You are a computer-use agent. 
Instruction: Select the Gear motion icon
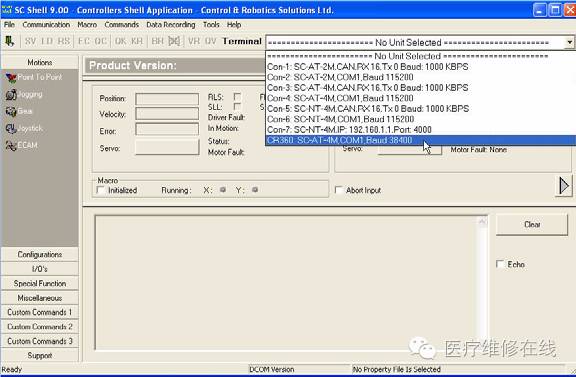click(x=11, y=111)
